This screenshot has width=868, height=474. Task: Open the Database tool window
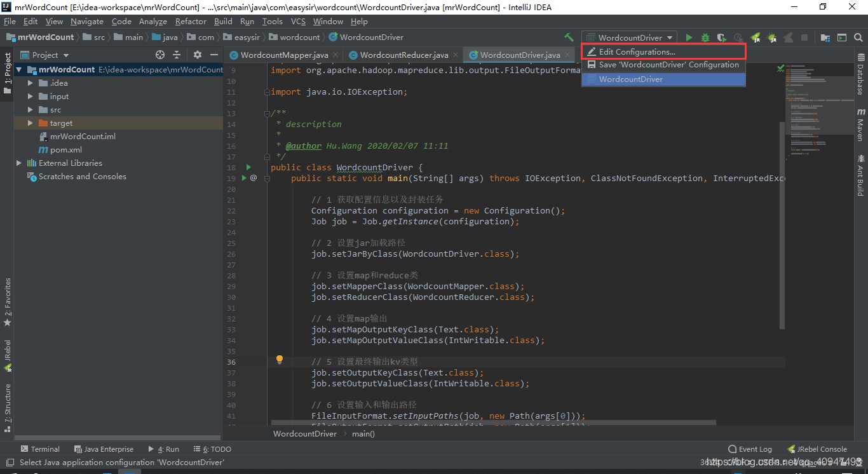(x=861, y=75)
